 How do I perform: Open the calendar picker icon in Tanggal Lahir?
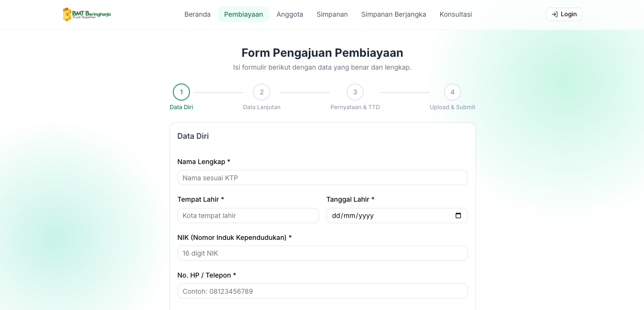458,216
